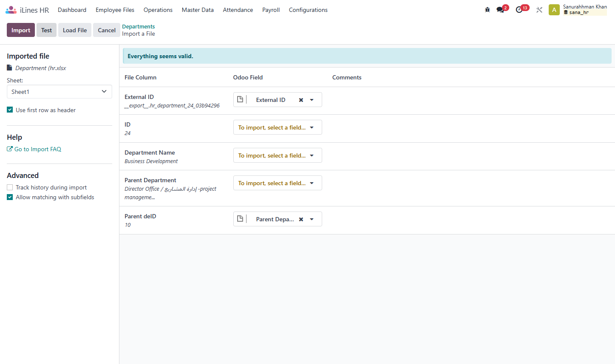Viewport: 615px width, 364px height.
Task: Open the Operations menu
Action: pos(158,10)
